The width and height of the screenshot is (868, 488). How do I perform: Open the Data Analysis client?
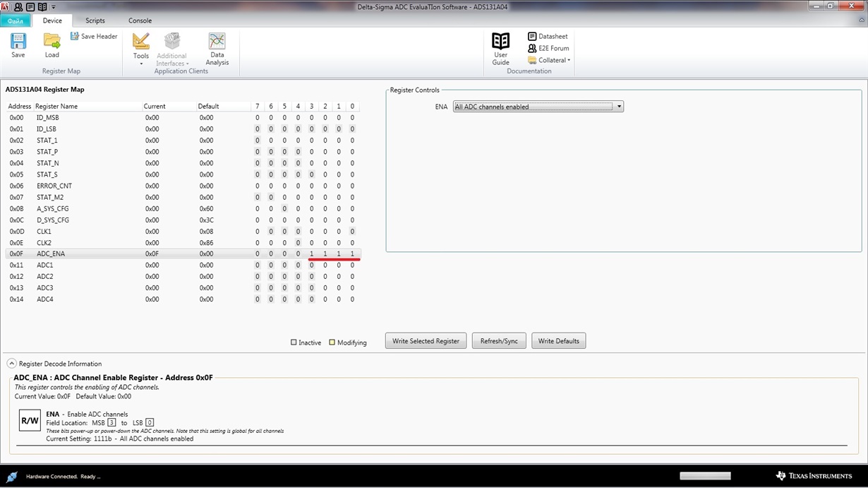pyautogui.click(x=217, y=49)
